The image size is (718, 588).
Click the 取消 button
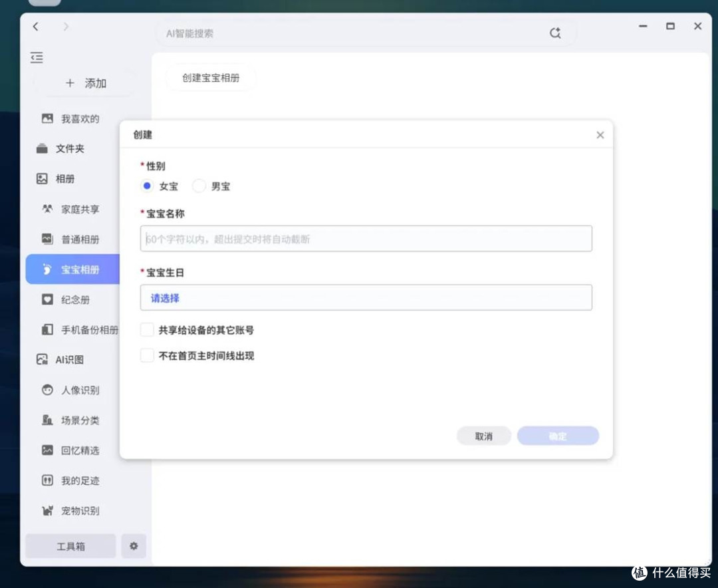(x=483, y=436)
